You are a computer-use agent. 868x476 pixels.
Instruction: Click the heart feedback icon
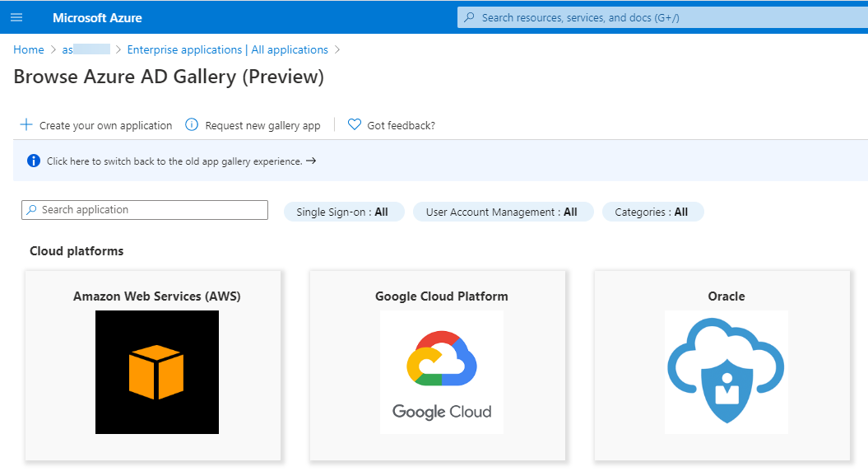355,124
